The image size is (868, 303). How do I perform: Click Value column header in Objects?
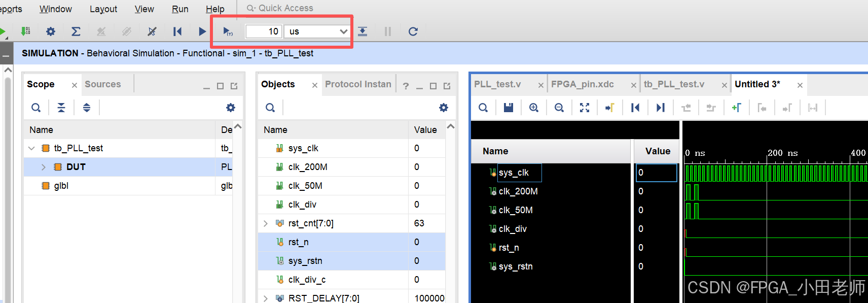(x=425, y=130)
